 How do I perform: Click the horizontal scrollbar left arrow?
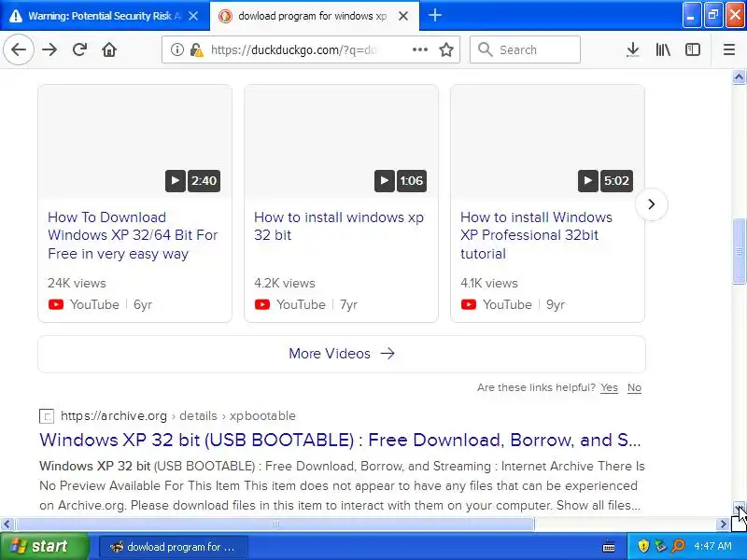pos(7,525)
